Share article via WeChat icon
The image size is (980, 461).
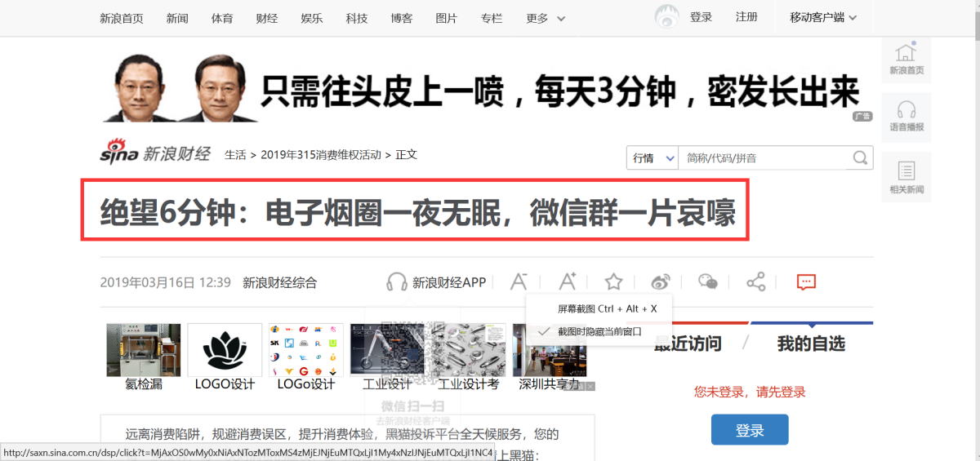(x=708, y=282)
